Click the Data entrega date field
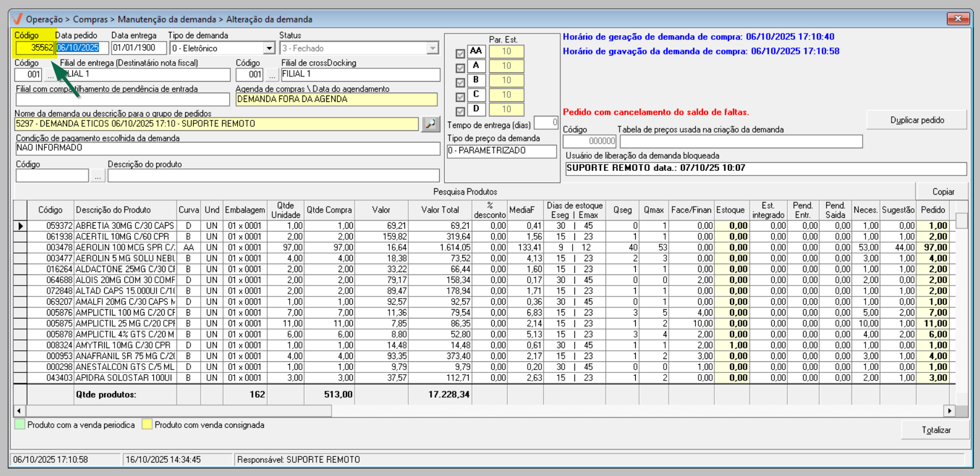Screen dimensions: 980x476 (x=138, y=48)
